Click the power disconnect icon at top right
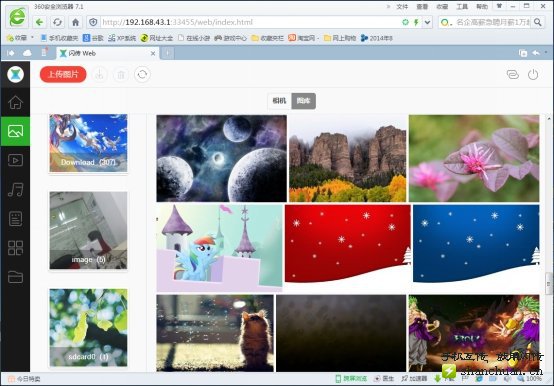 [x=533, y=75]
